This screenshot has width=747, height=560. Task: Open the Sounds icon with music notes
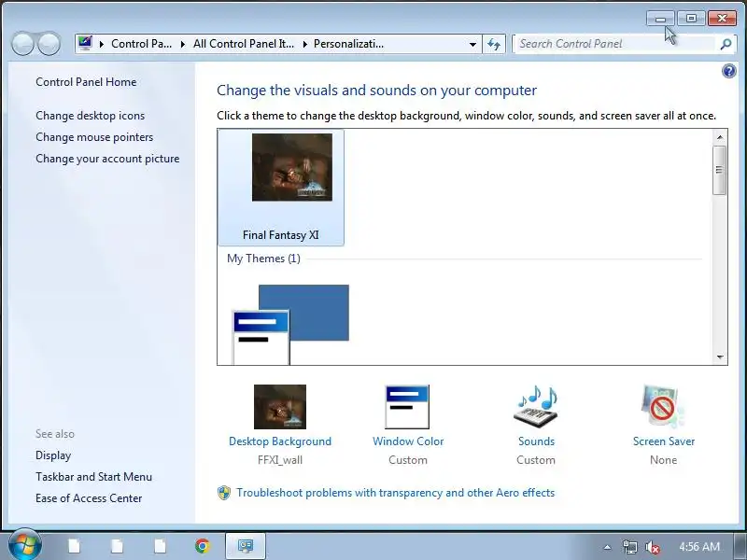pos(536,407)
